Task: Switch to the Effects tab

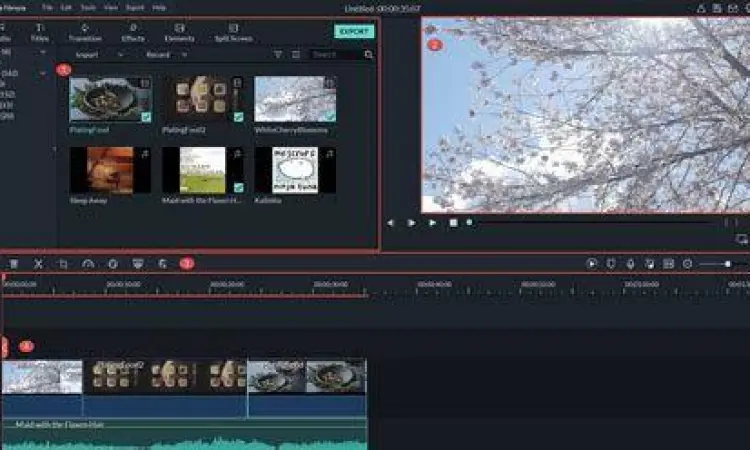Action: click(x=133, y=33)
